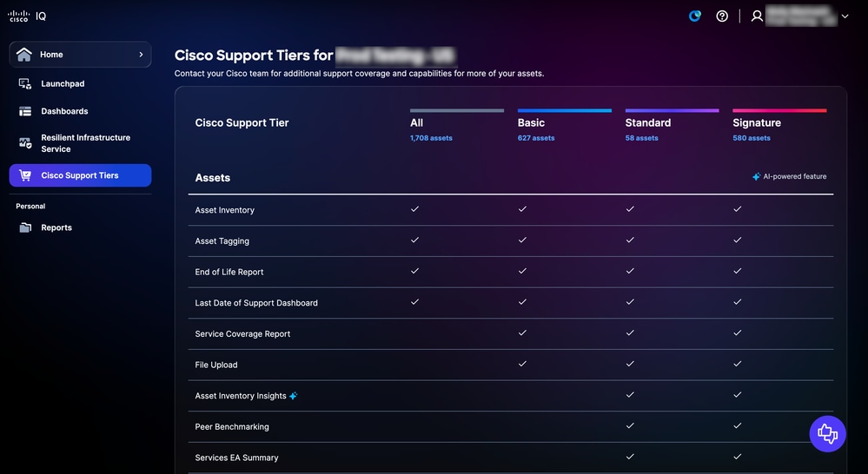Click the Asset Tagging row label
Image resolution: width=868 pixels, height=474 pixels.
[222, 241]
